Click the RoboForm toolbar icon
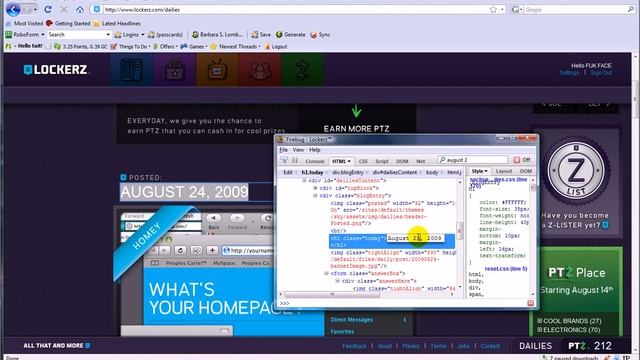Image resolution: width=640 pixels, height=360 pixels. click(x=9, y=35)
